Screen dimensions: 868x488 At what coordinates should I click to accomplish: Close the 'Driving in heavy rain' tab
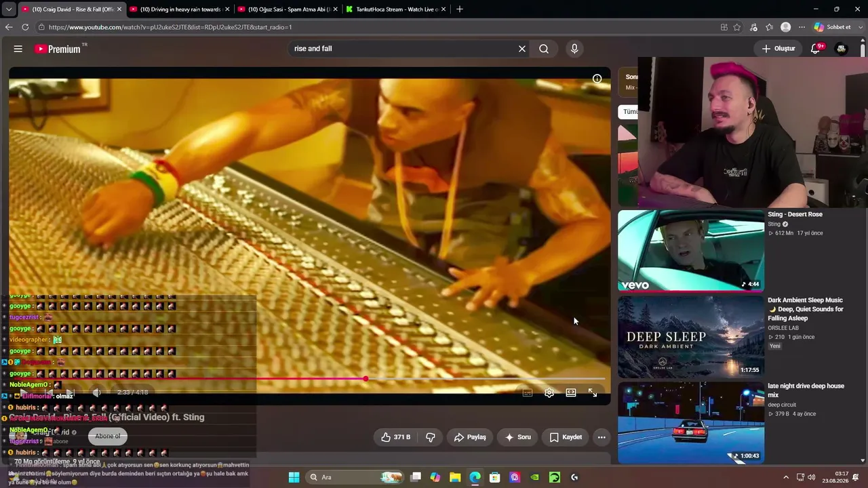[227, 9]
